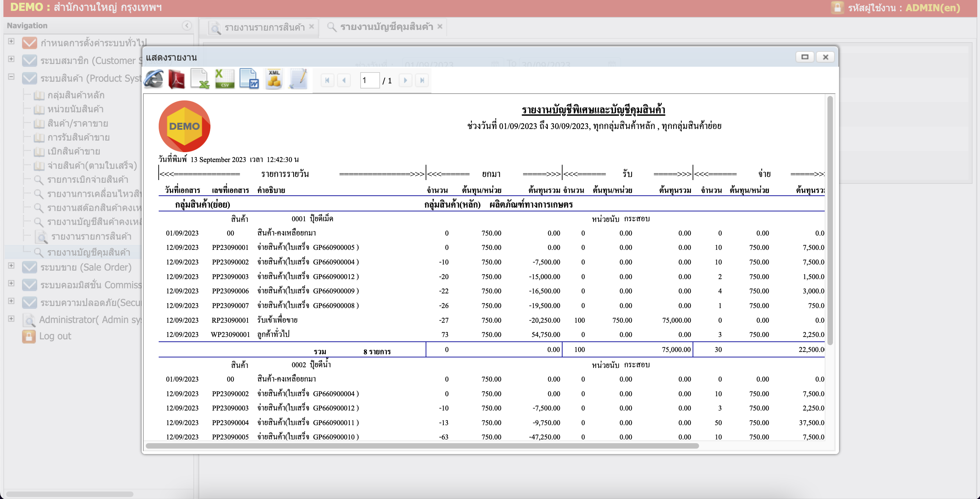Image resolution: width=980 pixels, height=499 pixels.
Task: Click the report horizontal scrollbar
Action: pos(422,446)
